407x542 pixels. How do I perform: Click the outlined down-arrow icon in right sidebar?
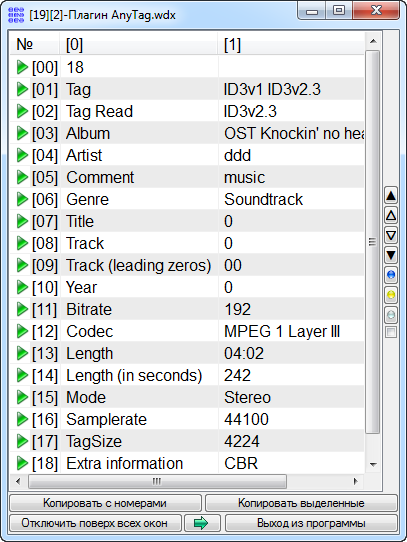point(391,235)
